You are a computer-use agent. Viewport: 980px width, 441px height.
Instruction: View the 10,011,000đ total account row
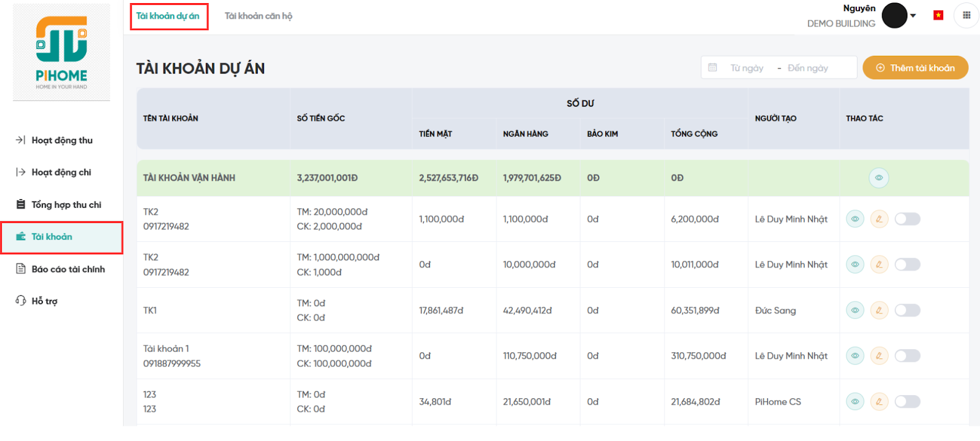coord(854,265)
